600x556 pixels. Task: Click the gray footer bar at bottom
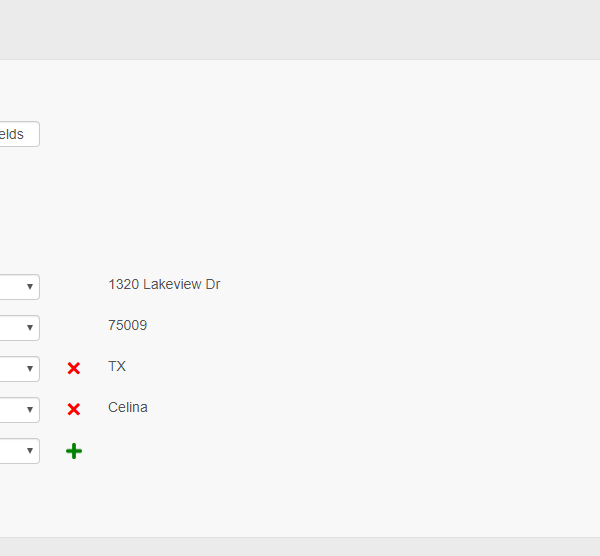click(300, 546)
